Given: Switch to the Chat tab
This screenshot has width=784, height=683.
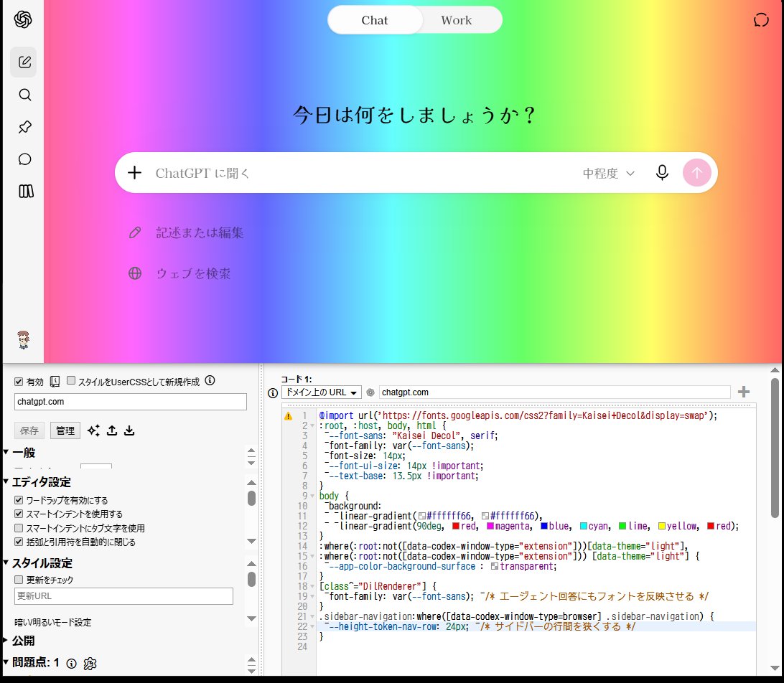Looking at the screenshot, I should click(x=375, y=20).
